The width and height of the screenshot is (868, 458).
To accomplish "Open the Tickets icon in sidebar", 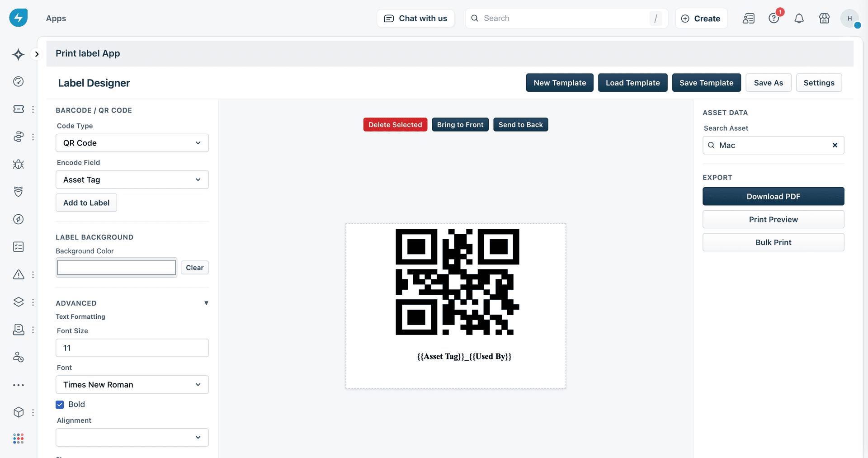I will [x=19, y=109].
